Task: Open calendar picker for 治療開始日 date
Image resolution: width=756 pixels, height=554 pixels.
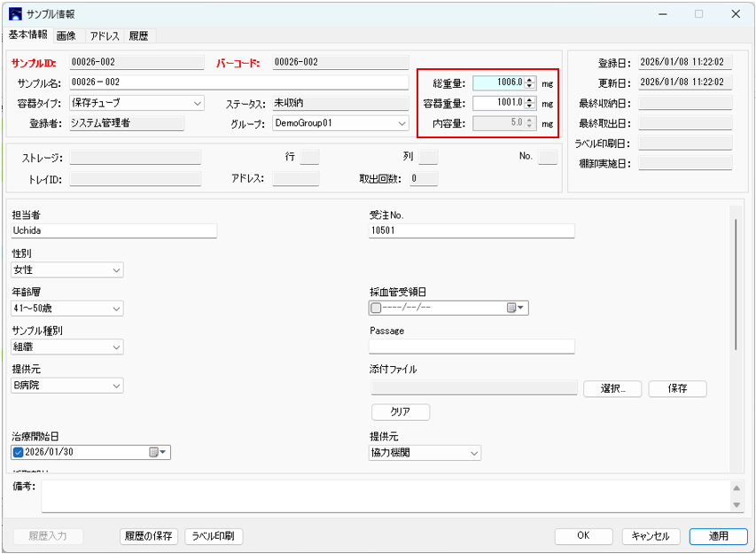Action: point(159,452)
